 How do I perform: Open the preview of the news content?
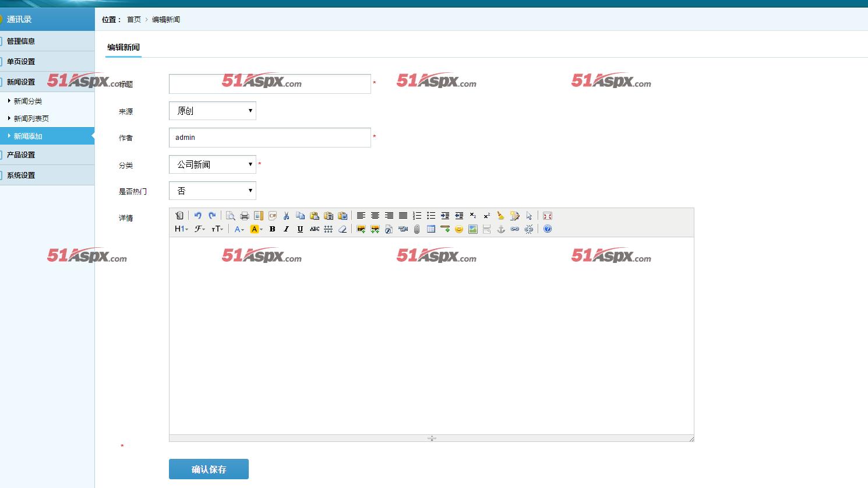[231, 216]
